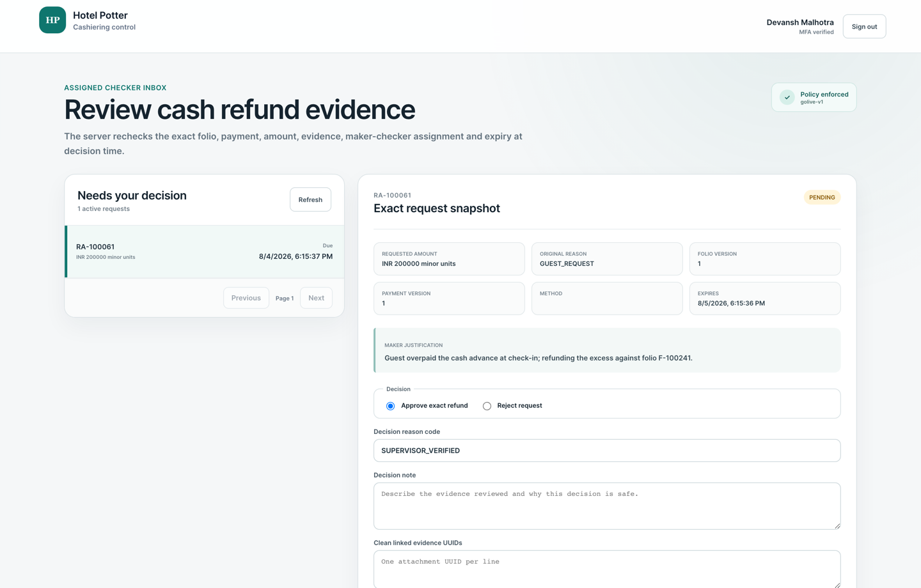The image size is (921, 588).
Task: Click the Needs your decision heading
Action: click(132, 196)
